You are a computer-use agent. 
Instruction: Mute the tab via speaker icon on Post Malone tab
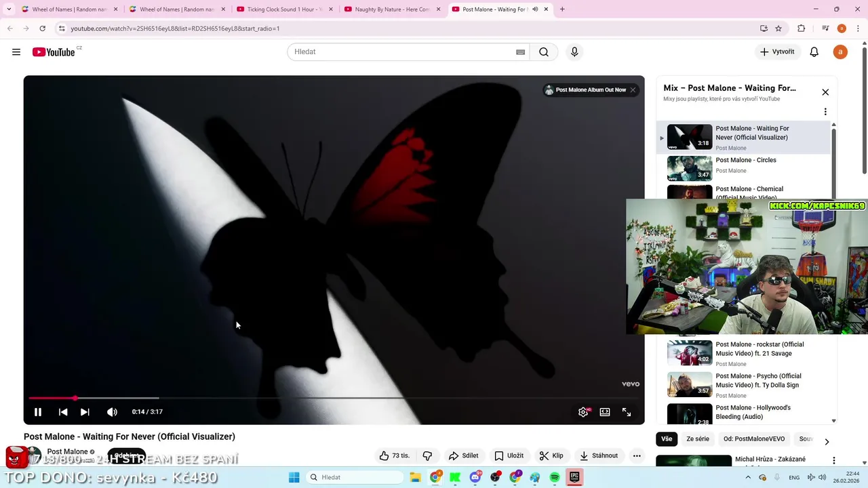pos(535,9)
